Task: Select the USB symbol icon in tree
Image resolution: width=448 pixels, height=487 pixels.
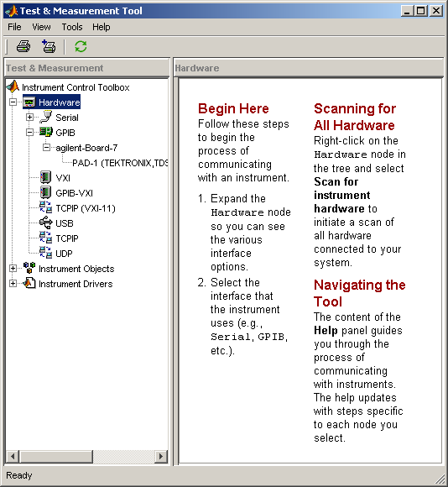Action: tap(46, 223)
